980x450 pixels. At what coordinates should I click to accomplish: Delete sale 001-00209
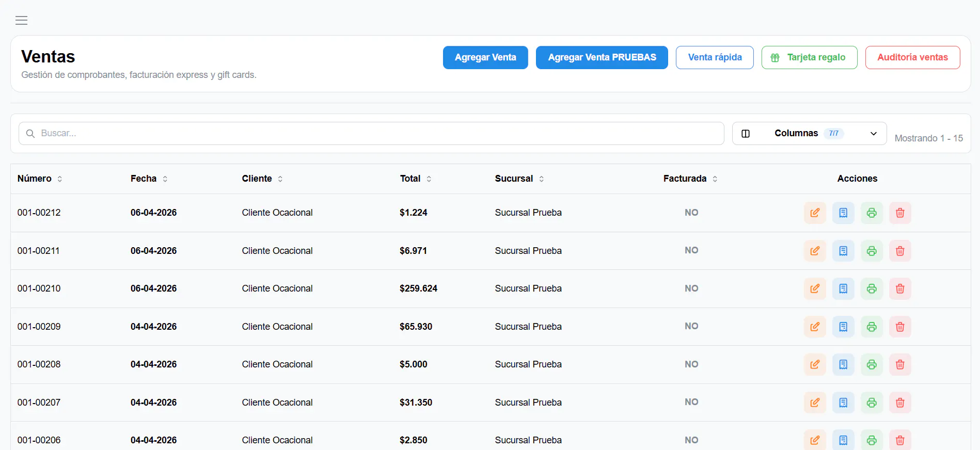click(900, 327)
